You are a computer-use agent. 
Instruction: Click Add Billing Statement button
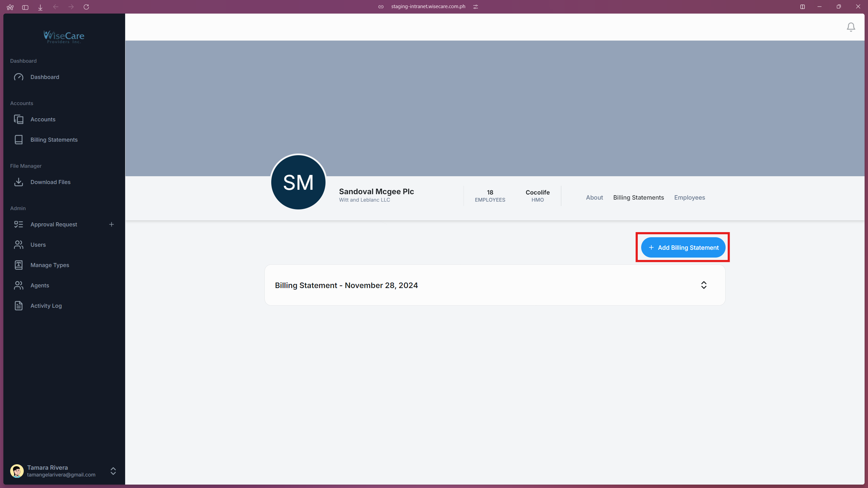pos(683,248)
